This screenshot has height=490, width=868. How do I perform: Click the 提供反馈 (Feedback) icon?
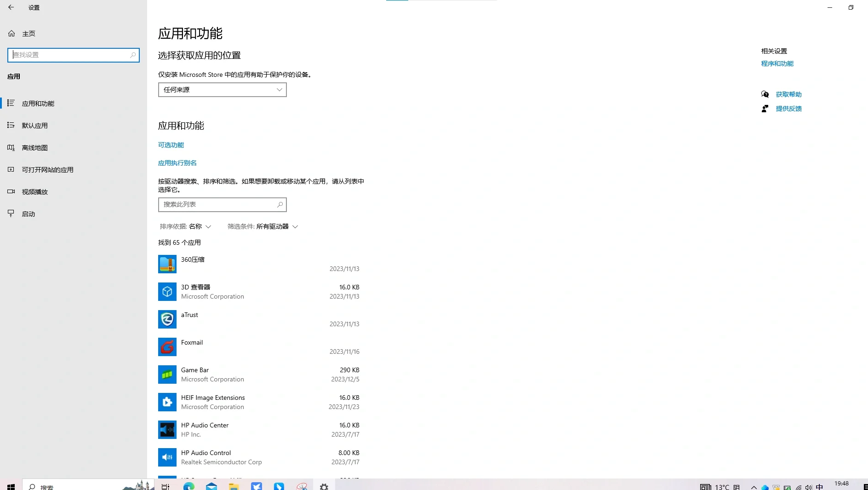765,109
